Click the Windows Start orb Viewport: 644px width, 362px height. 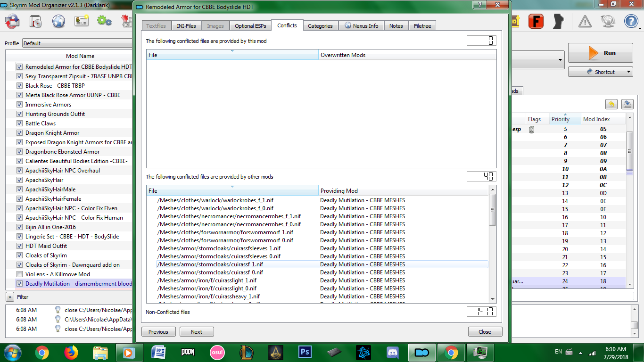click(13, 352)
